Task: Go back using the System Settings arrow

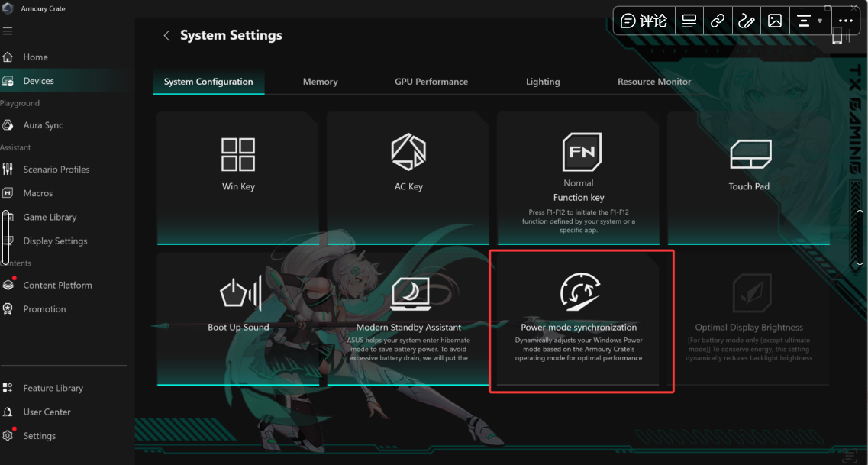Action: [166, 35]
